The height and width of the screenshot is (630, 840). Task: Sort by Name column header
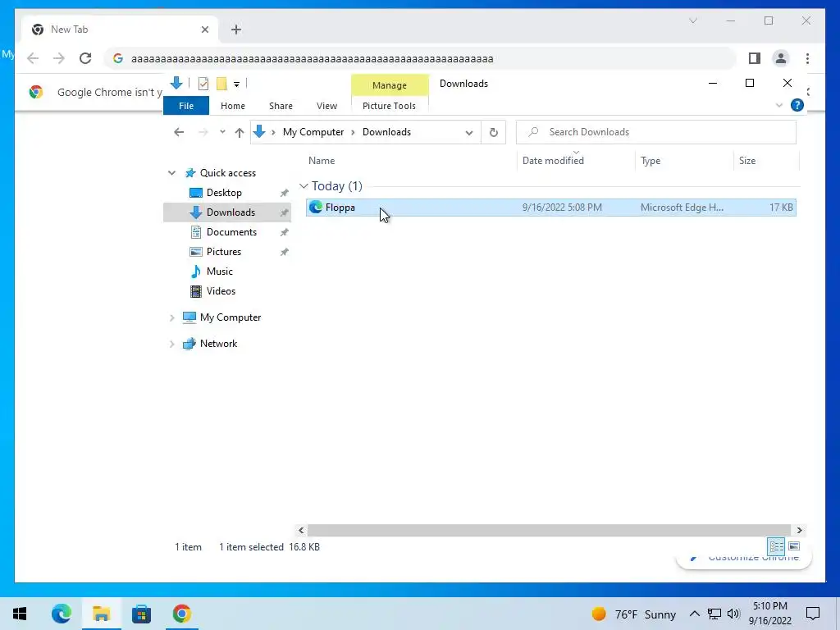click(322, 161)
